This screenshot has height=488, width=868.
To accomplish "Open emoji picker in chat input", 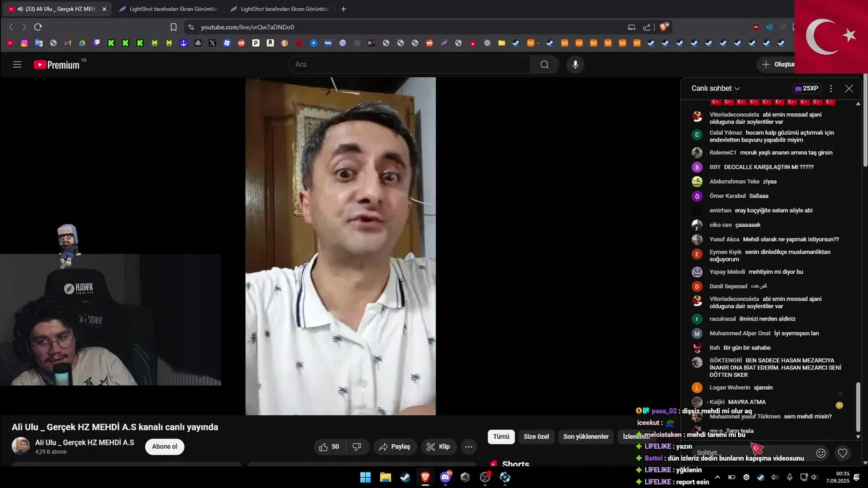I will (x=821, y=453).
